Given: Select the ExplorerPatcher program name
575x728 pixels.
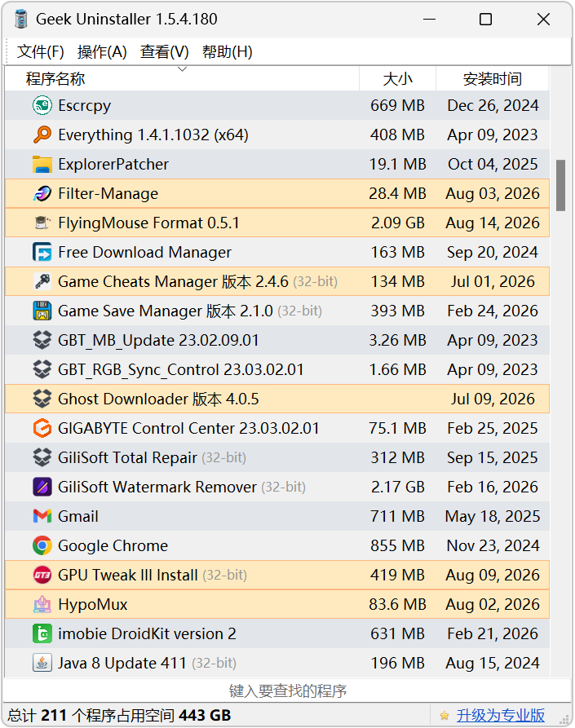Looking at the screenshot, I should [x=113, y=165].
